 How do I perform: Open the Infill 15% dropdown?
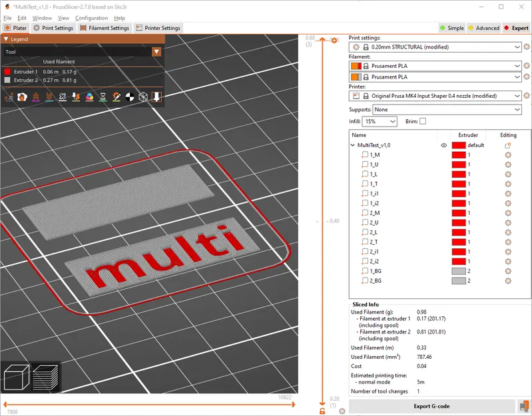pyautogui.click(x=380, y=121)
